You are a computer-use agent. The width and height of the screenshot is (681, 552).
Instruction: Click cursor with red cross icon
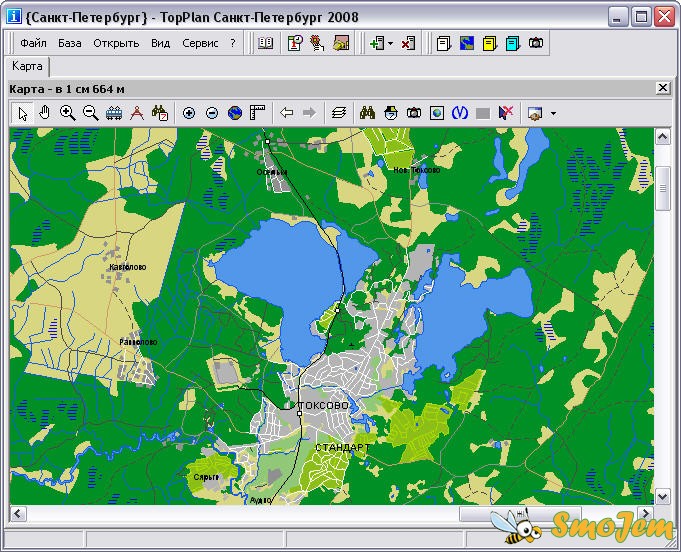[506, 113]
